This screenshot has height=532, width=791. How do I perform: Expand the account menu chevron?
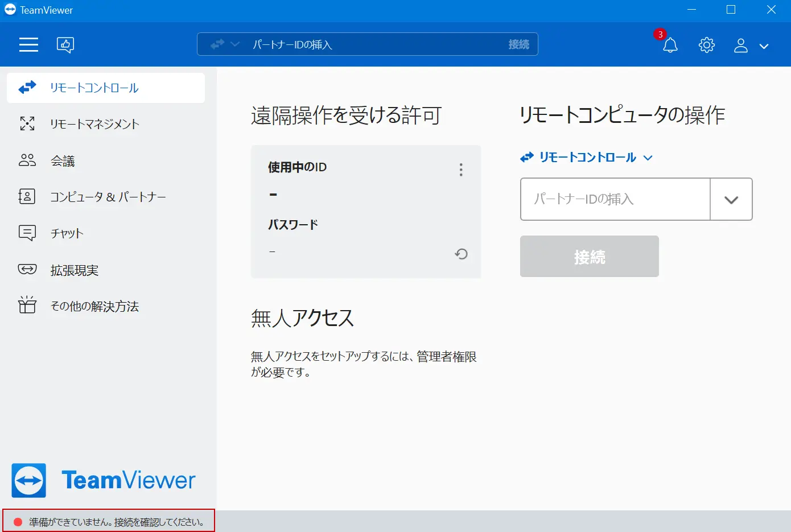(764, 46)
